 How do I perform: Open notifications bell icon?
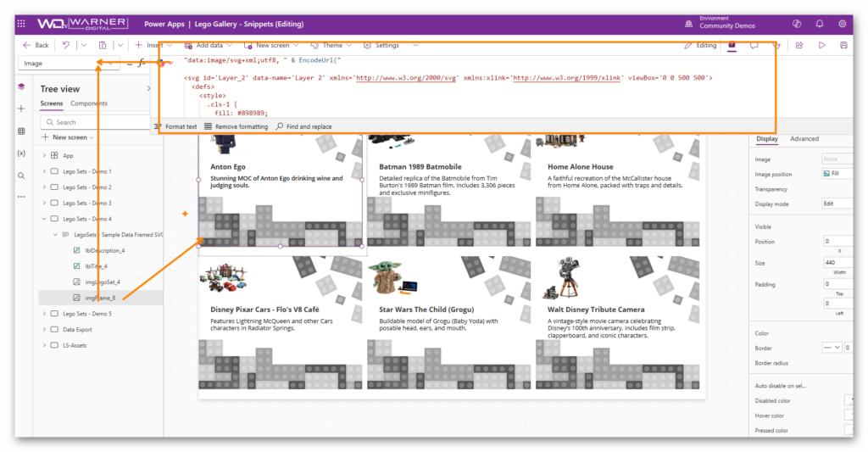(820, 24)
